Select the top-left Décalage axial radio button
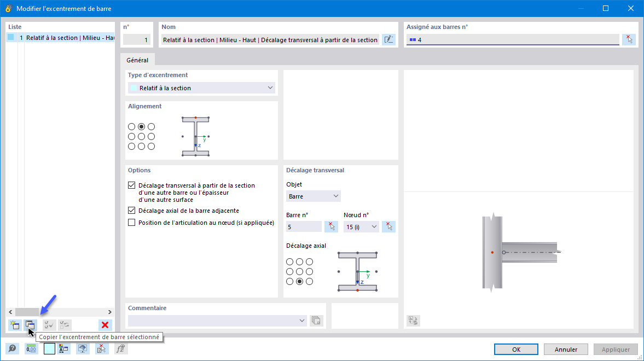Viewport: 644px width, 361px height. (x=289, y=261)
